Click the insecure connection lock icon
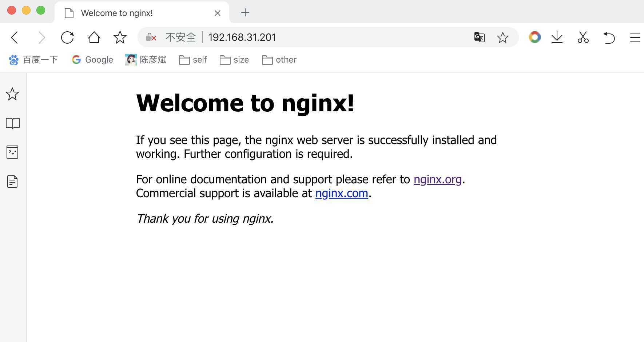 point(151,37)
